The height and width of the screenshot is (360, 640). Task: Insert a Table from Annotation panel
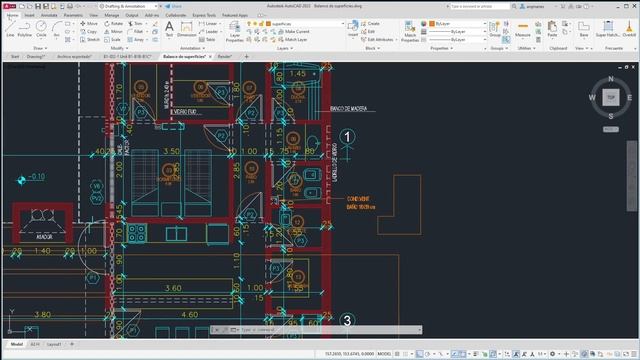[x=207, y=40]
